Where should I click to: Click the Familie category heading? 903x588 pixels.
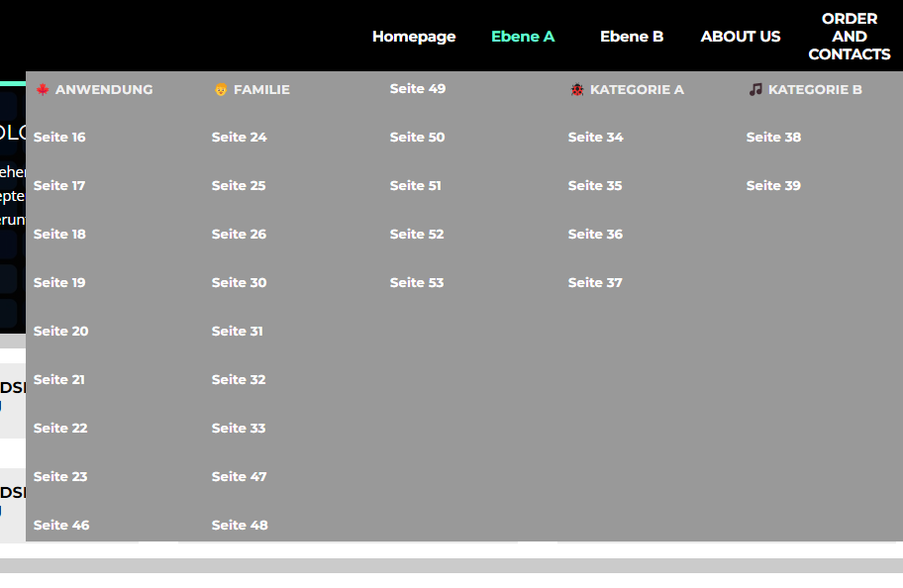click(x=261, y=90)
